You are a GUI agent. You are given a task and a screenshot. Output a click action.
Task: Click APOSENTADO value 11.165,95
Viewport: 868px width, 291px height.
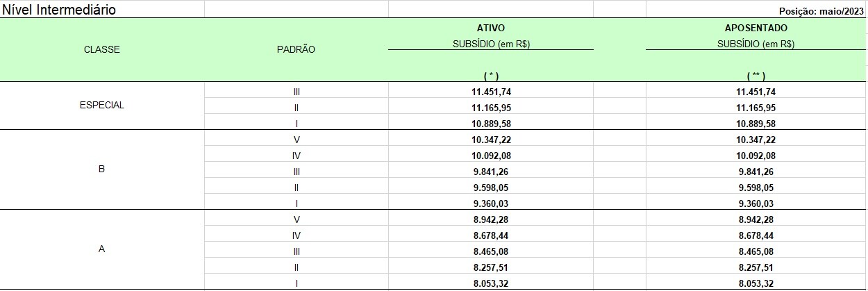click(756, 107)
